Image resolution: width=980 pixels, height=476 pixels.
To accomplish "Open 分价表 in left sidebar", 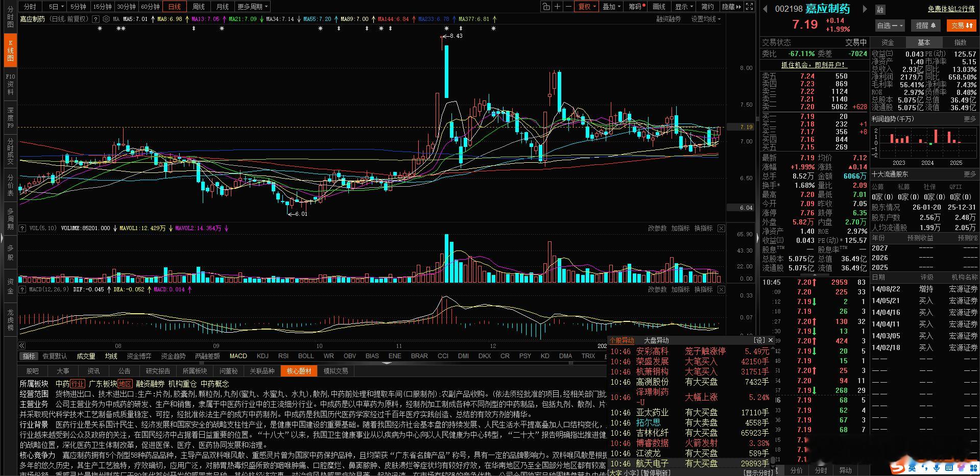I will point(10,185).
